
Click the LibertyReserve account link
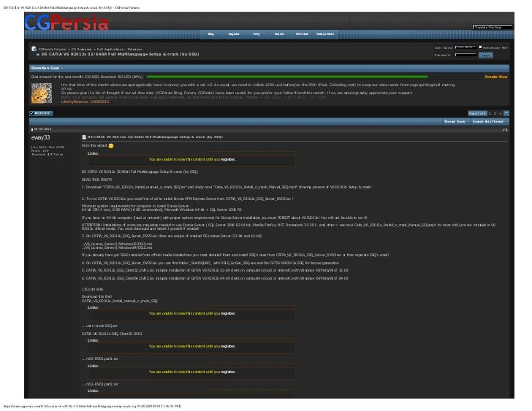[85, 101]
